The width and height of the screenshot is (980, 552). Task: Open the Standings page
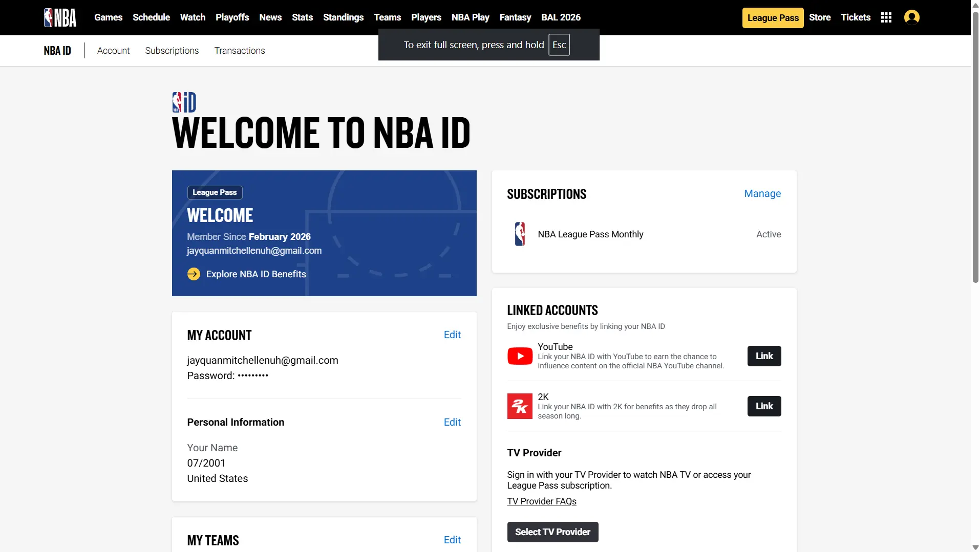click(344, 17)
